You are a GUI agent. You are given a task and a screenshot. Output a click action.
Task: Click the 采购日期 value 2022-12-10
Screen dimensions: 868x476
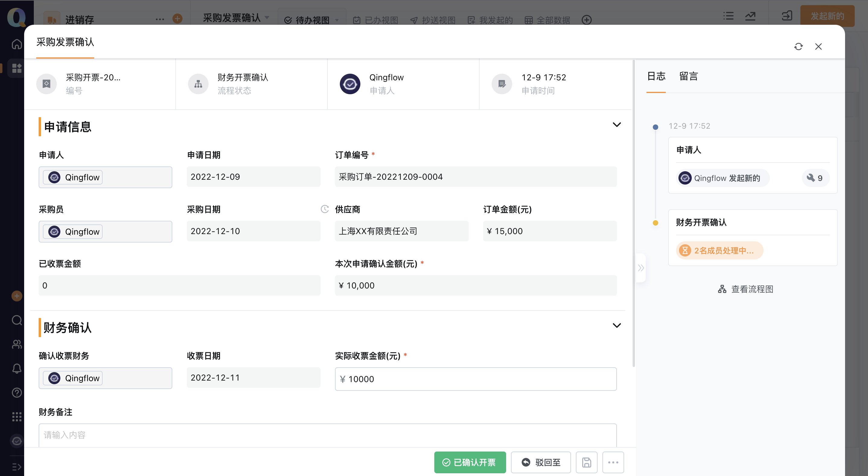click(x=254, y=231)
